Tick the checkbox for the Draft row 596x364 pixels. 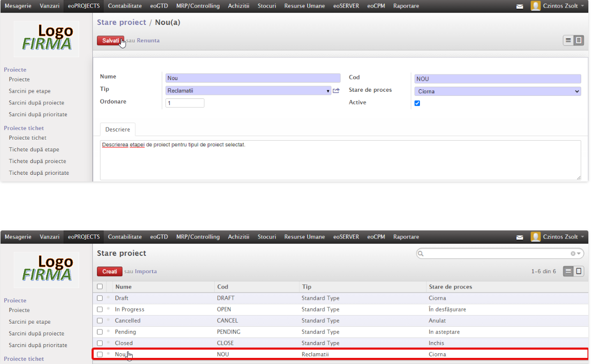click(x=100, y=298)
